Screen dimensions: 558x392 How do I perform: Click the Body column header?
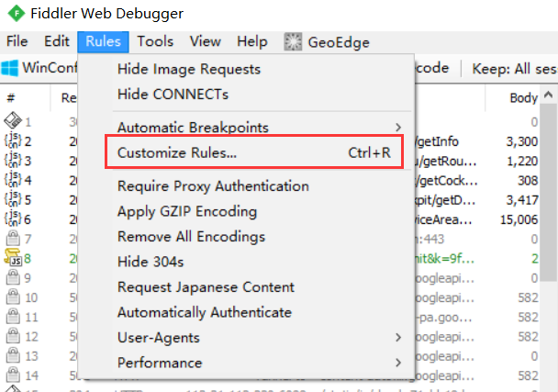click(524, 98)
